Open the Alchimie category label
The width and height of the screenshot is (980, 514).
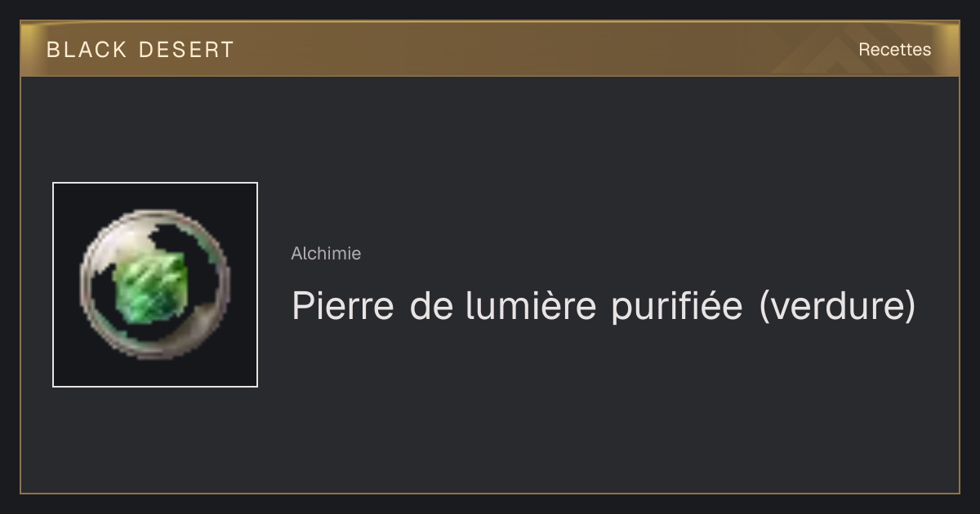click(x=326, y=254)
